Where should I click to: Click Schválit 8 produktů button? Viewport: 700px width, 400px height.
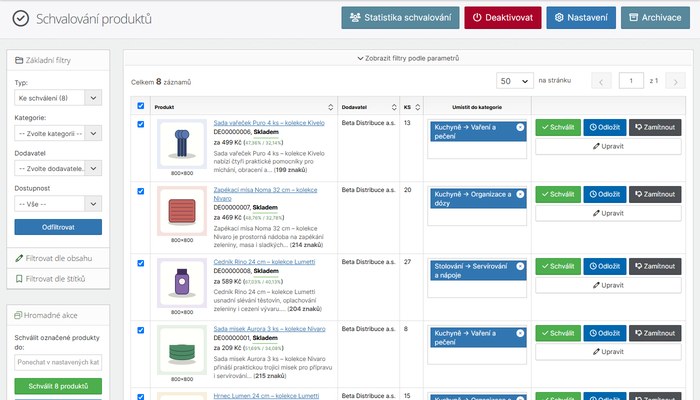click(x=58, y=386)
